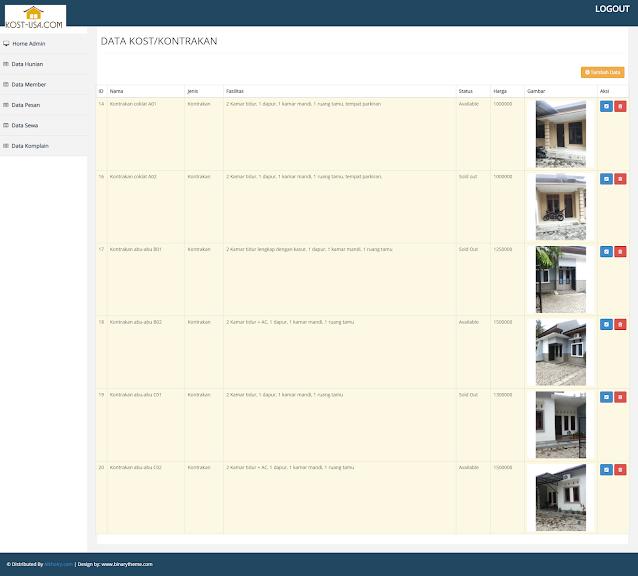Select thumbnail of Kontrakan abu-abu C01

561,425
